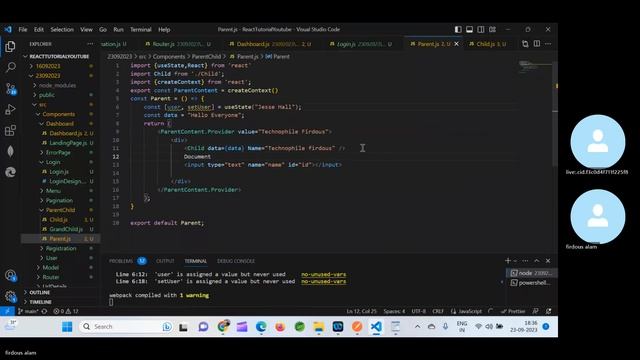Toggle the bottom Panel visibility

click(x=469, y=29)
